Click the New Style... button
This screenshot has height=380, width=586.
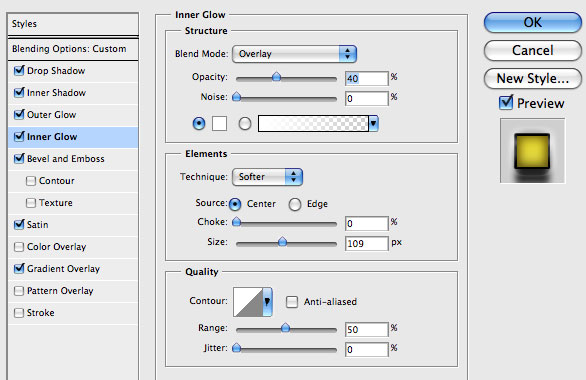(533, 78)
